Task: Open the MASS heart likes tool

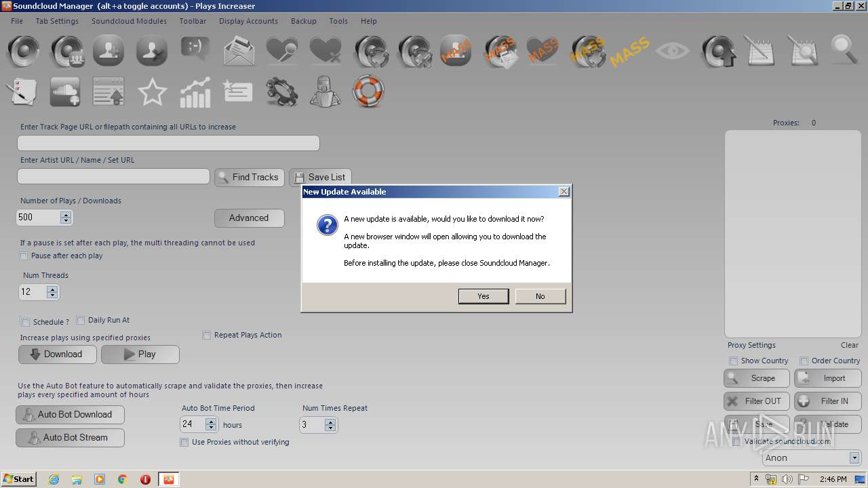Action: (x=542, y=51)
